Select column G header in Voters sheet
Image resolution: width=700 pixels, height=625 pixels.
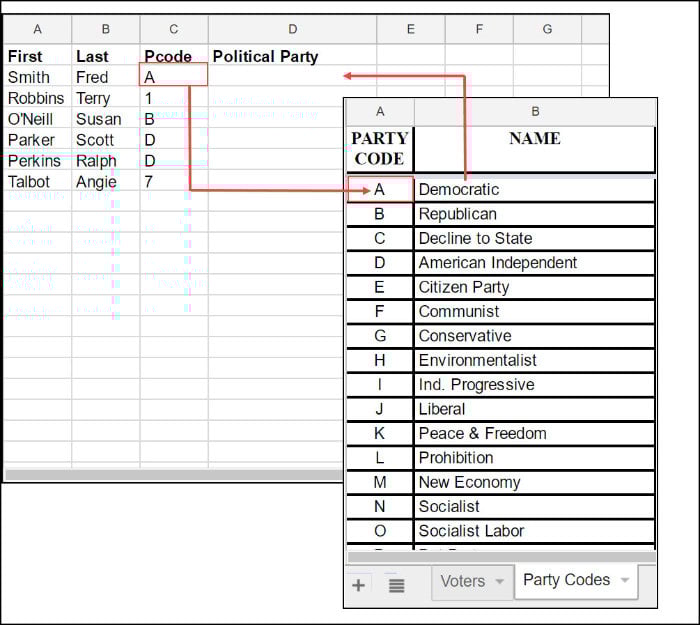(x=547, y=29)
